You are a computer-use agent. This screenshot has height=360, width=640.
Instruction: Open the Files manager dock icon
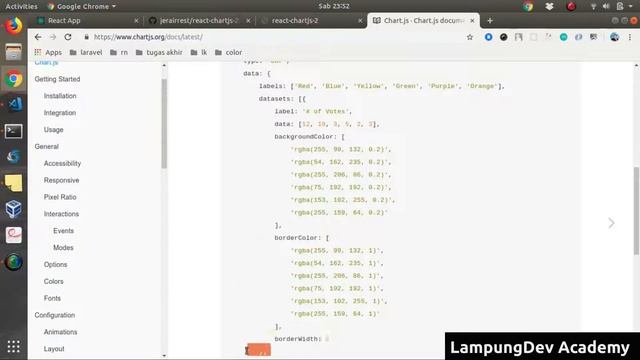pos(13,52)
